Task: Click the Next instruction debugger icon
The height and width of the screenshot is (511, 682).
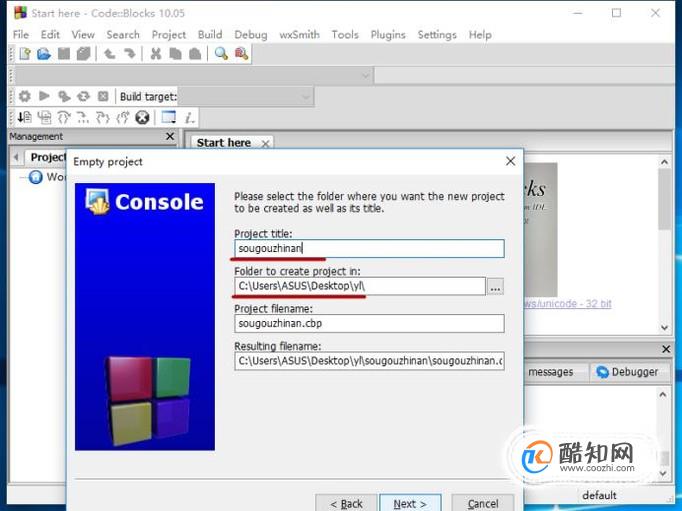Action: click(83, 117)
